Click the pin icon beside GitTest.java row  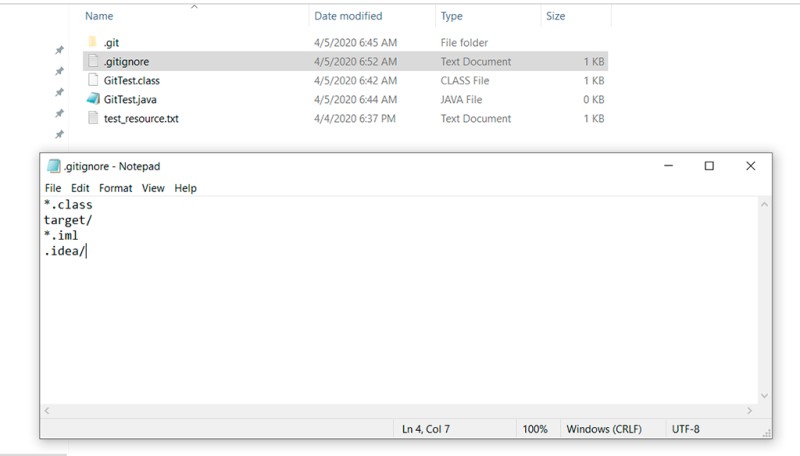[x=59, y=113]
